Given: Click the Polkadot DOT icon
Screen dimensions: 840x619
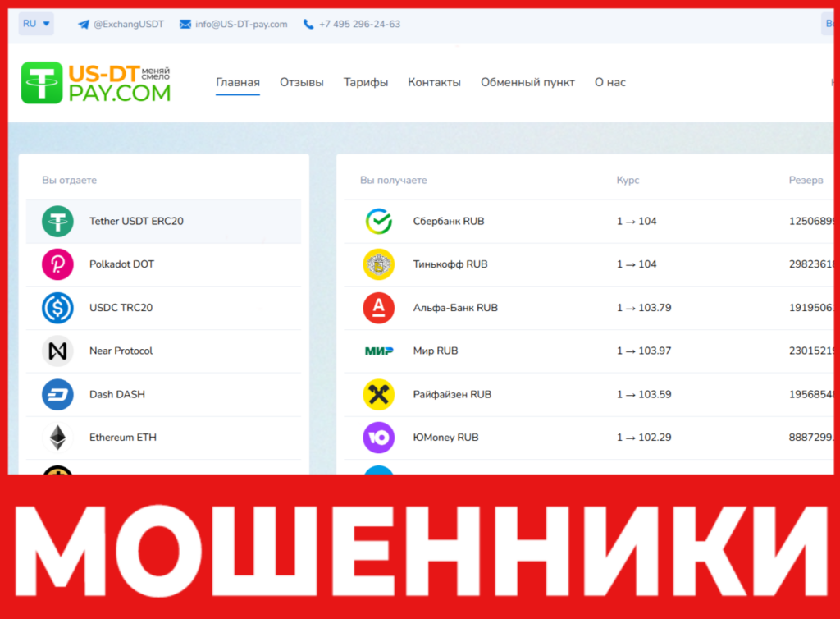Looking at the screenshot, I should click(57, 264).
